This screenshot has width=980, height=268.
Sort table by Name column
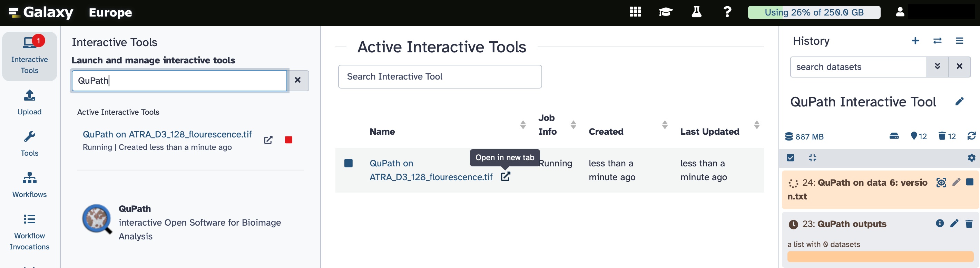[523, 124]
